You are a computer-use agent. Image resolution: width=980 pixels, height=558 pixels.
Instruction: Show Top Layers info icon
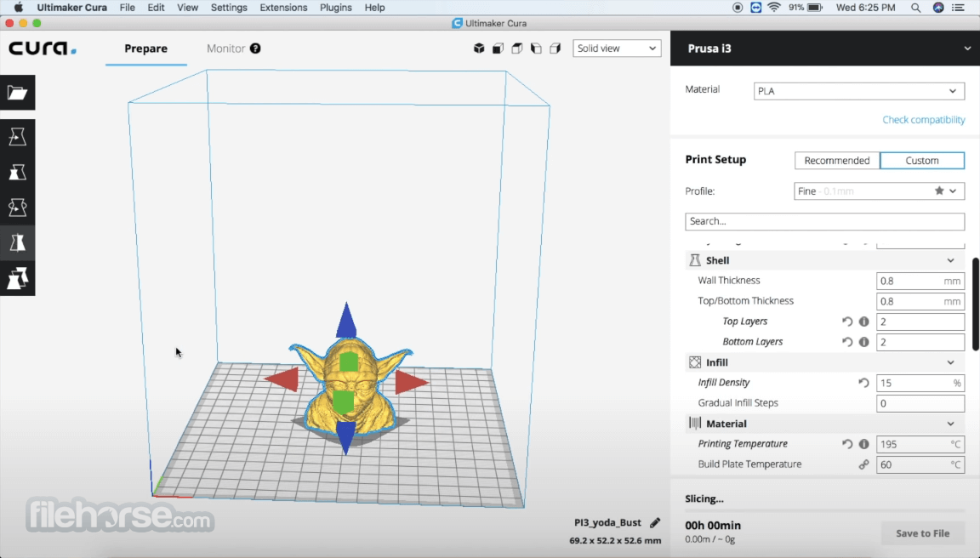tap(863, 322)
